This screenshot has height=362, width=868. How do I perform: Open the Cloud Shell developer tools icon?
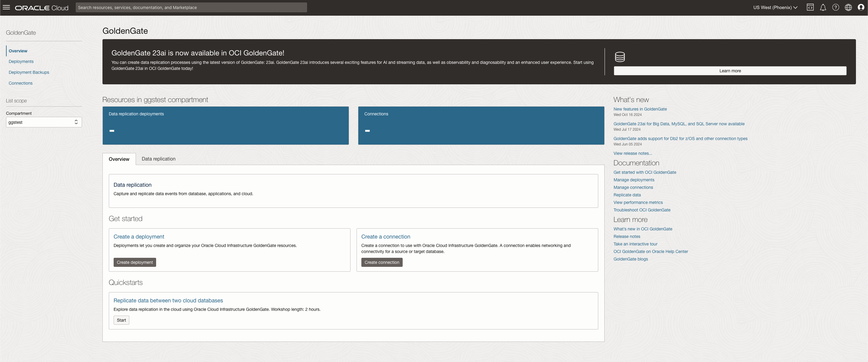pos(810,8)
